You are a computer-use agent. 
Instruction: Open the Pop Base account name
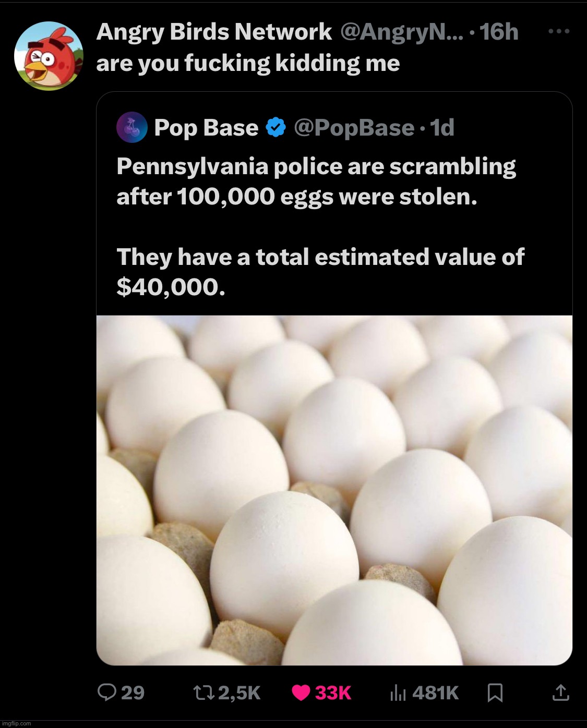206,128
